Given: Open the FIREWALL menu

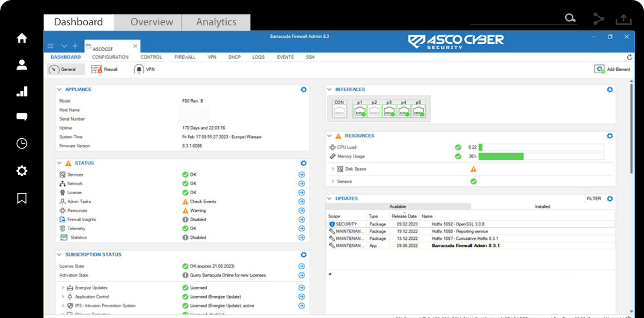Looking at the screenshot, I should [185, 57].
